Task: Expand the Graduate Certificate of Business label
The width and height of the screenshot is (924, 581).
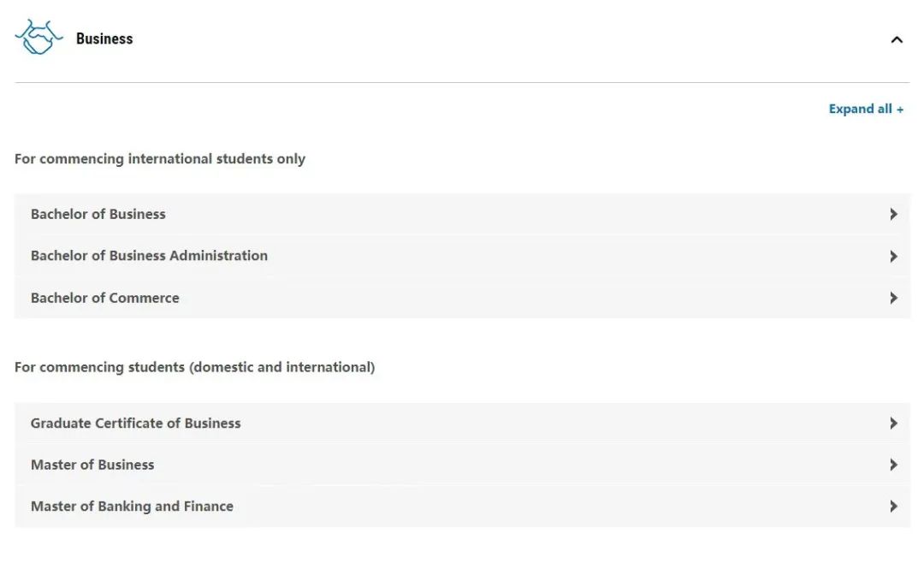Action: pyautogui.click(x=135, y=423)
